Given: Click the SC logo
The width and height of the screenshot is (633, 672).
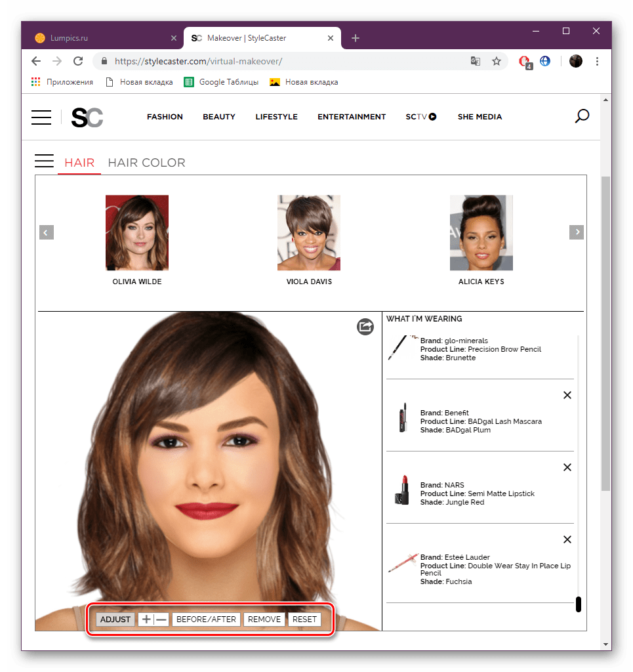Looking at the screenshot, I should [87, 117].
